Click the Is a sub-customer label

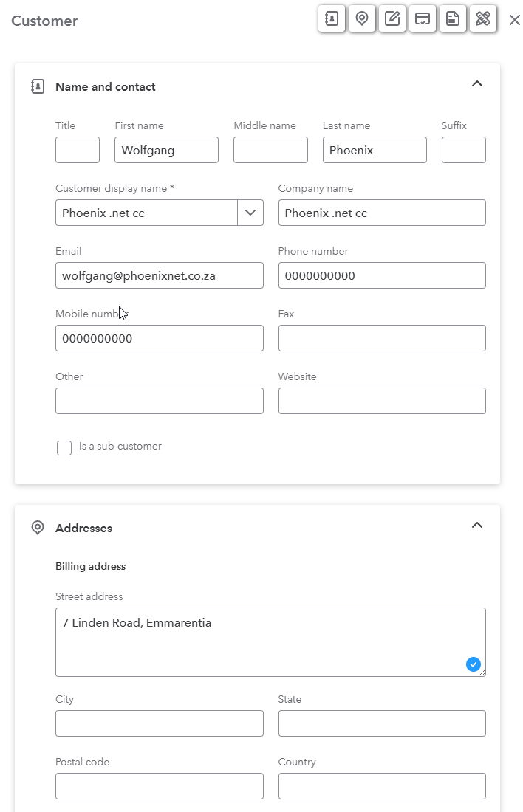point(120,447)
